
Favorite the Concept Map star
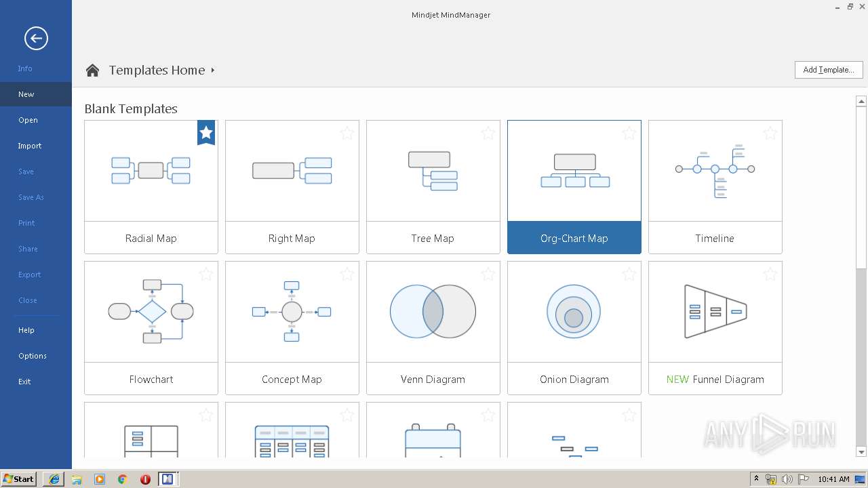(x=347, y=274)
